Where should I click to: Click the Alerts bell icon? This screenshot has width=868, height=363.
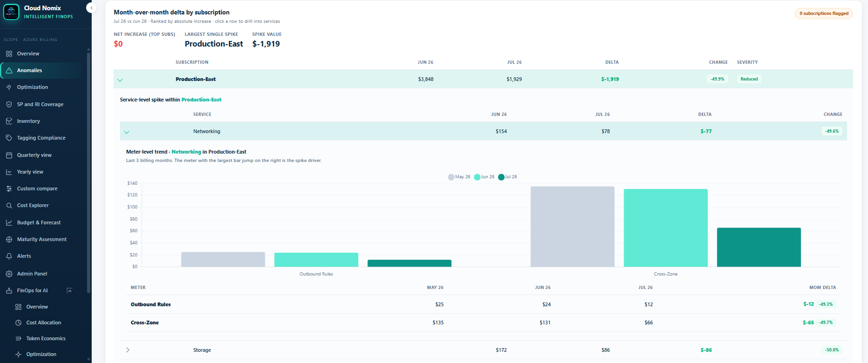pos(9,256)
